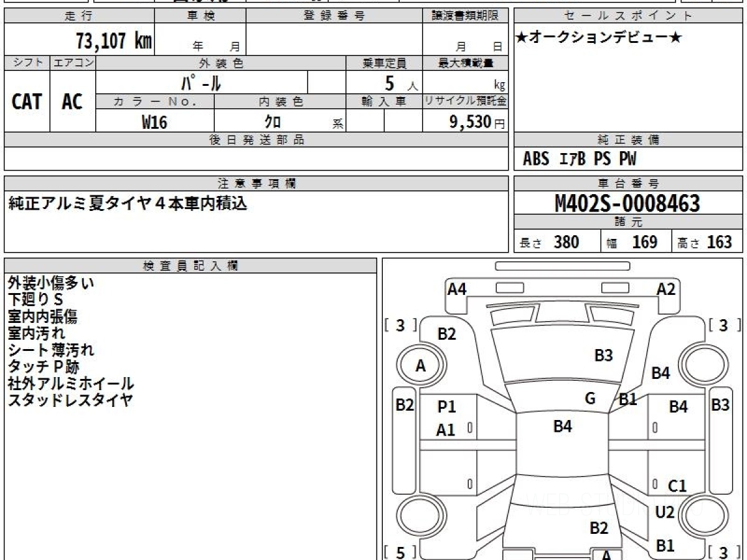Click the U2 mark on the diagram
This screenshot has height=560, width=747.
pyautogui.click(x=665, y=513)
